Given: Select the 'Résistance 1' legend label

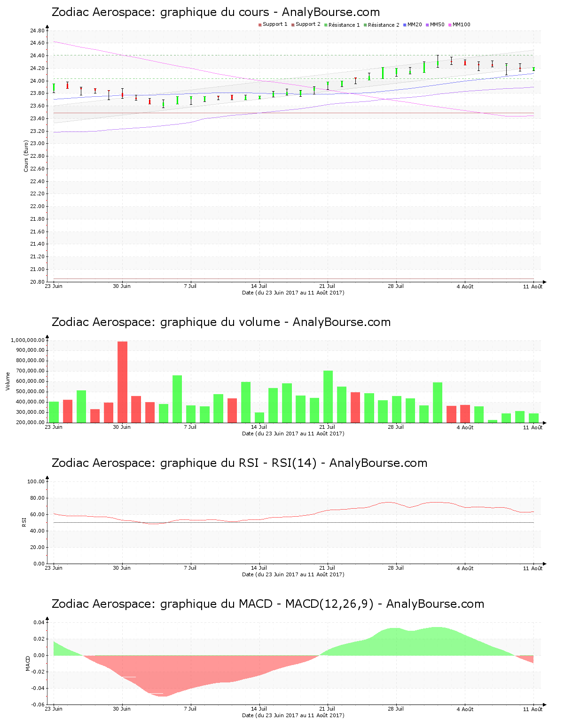Looking at the screenshot, I should pos(344,25).
